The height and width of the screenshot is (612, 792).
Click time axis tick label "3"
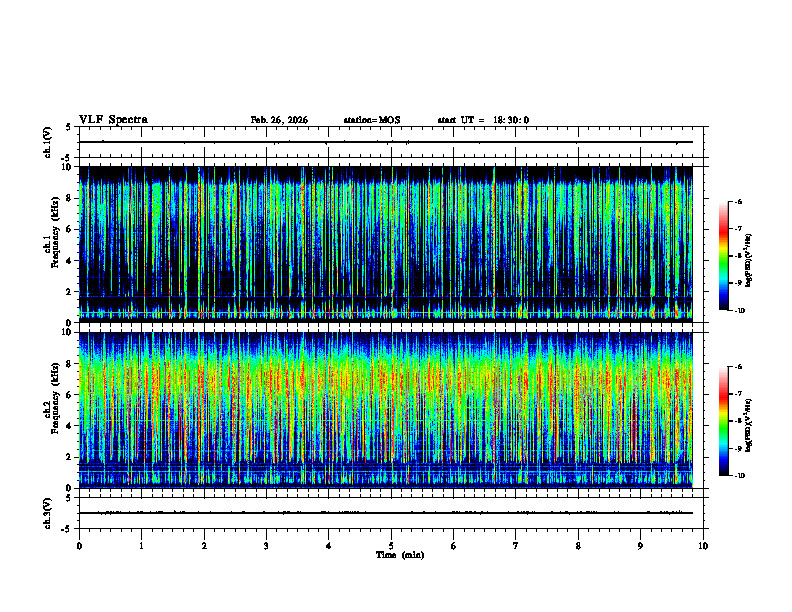pos(266,546)
